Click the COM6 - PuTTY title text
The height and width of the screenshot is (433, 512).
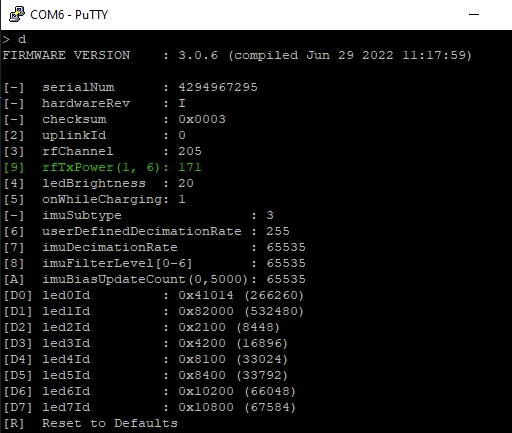pyautogui.click(x=69, y=15)
